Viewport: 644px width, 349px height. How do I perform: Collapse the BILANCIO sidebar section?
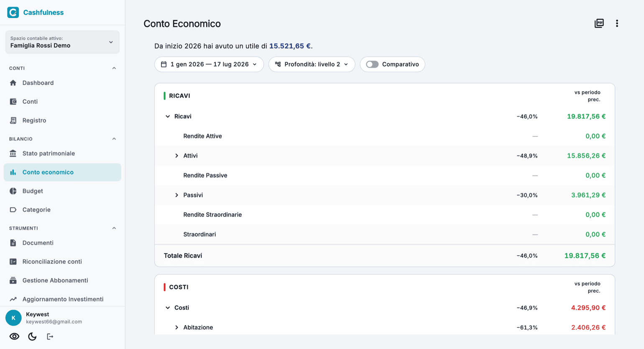pos(114,139)
